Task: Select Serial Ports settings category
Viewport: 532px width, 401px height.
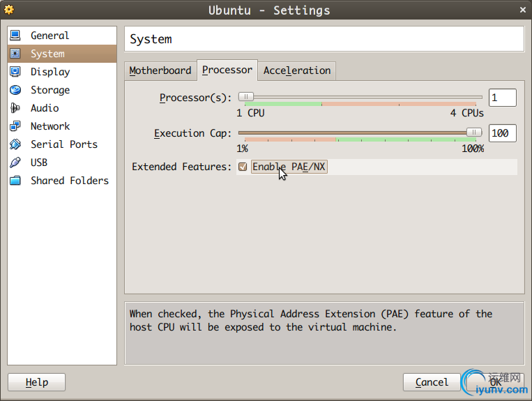Action: (62, 144)
